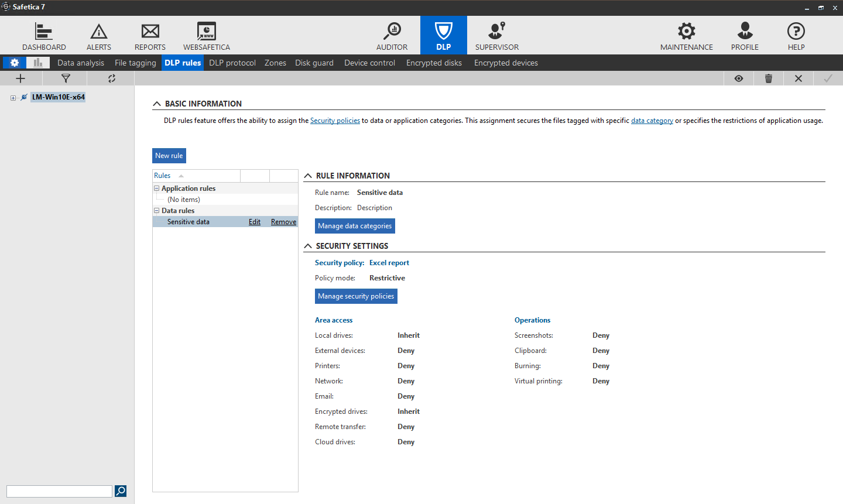
Task: Select the LM-Win10E-x64 tree item
Action: (x=59, y=97)
